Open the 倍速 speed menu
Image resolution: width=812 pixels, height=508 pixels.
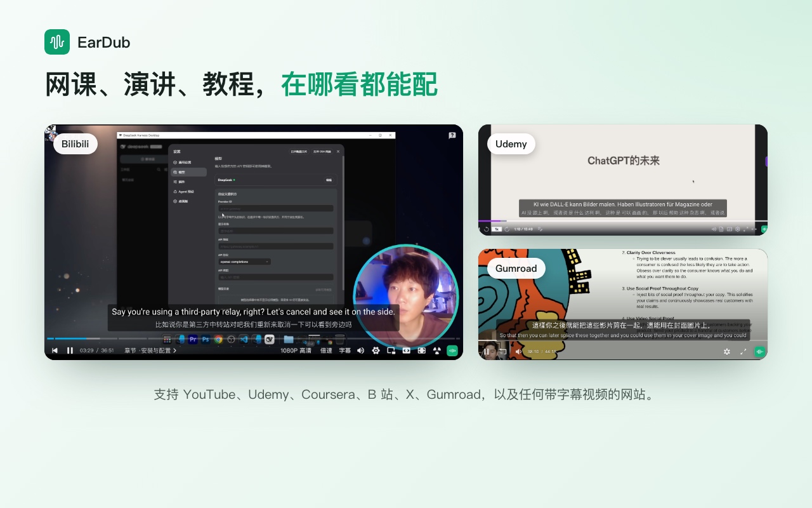click(326, 351)
